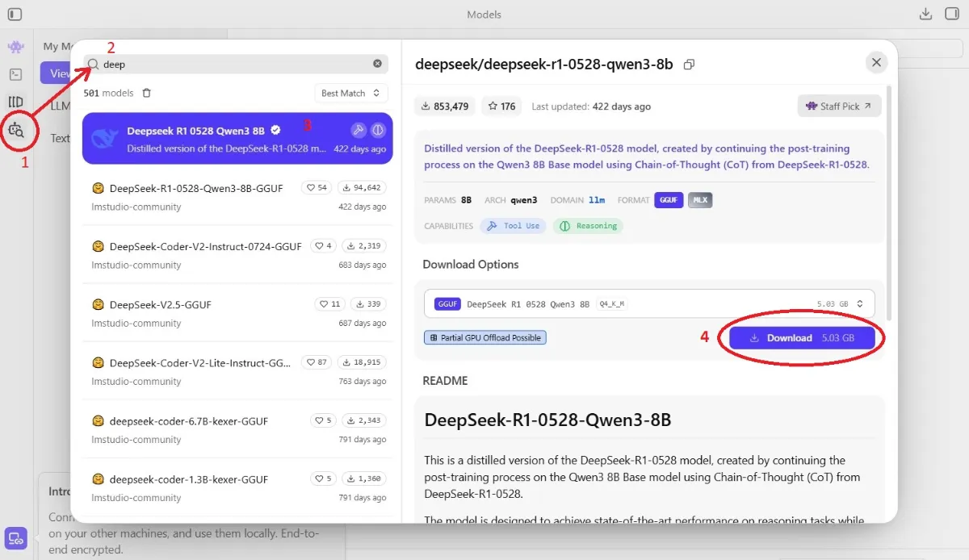The width and height of the screenshot is (969, 560).
Task: Open the Chat alien icon in sidebar
Action: pos(15,48)
